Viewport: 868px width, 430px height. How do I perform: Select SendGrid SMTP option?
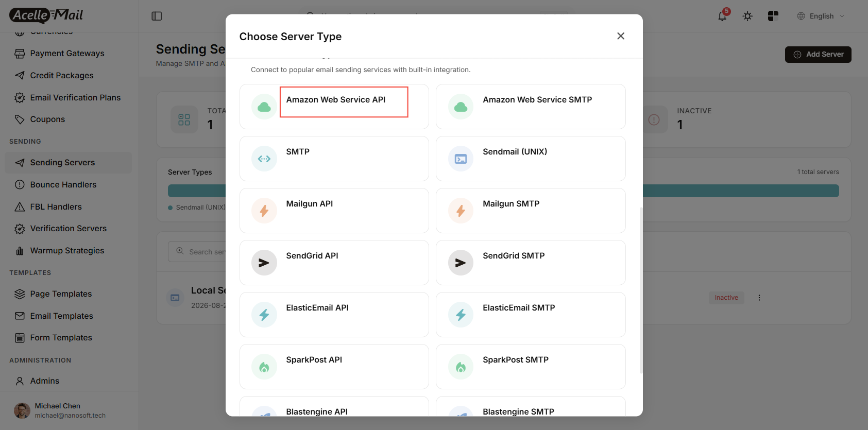[531, 263]
